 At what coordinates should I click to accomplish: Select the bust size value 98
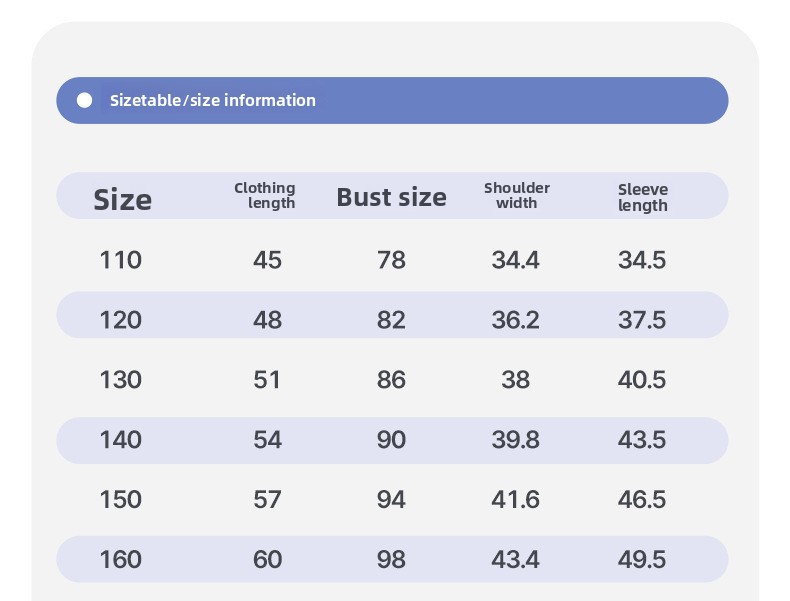click(391, 559)
